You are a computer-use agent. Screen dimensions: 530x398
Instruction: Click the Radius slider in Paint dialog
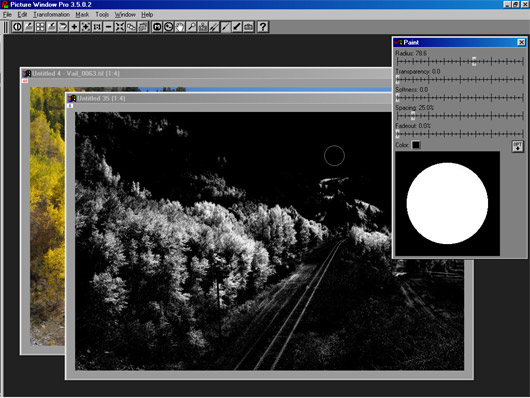click(460, 62)
